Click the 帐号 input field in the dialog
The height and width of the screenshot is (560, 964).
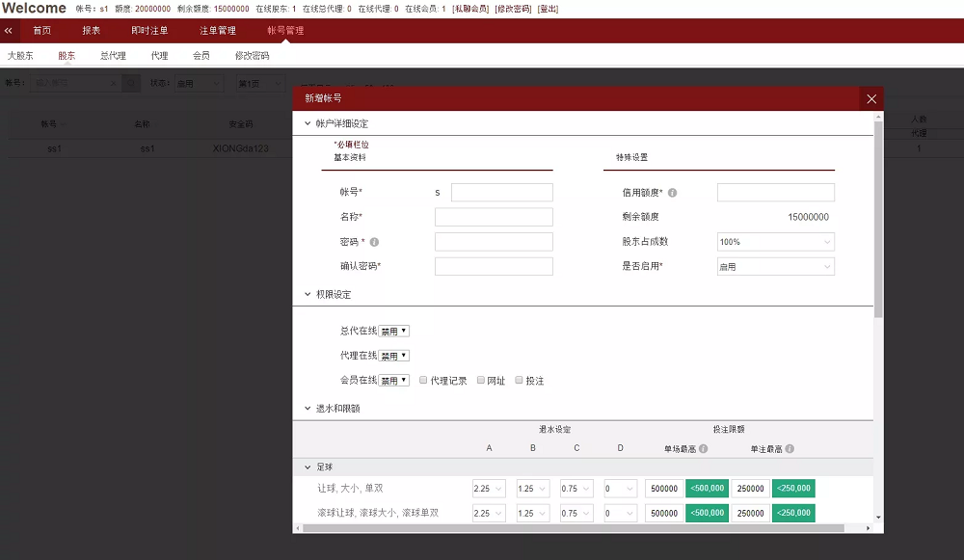tap(501, 192)
